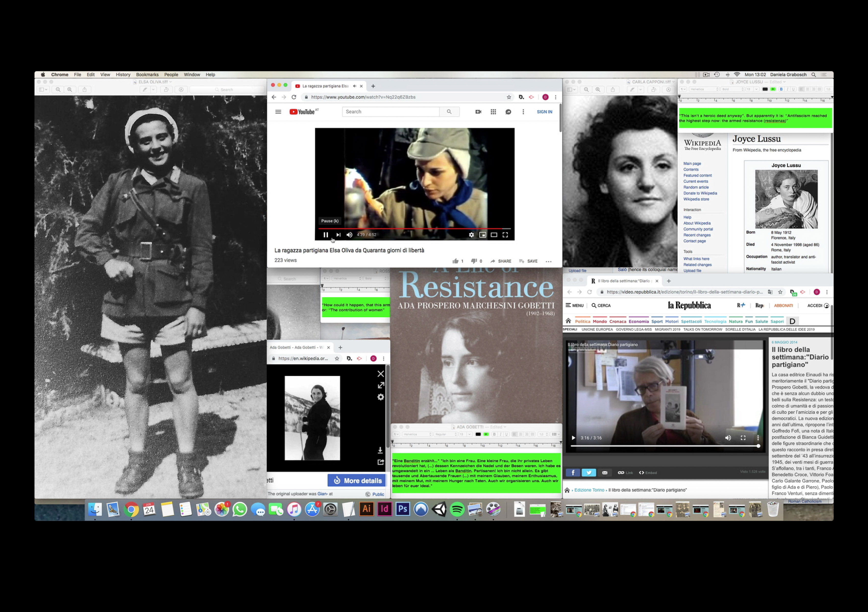Toggle bold in ADA GOBETTI document
The image size is (868, 612).
click(x=494, y=434)
